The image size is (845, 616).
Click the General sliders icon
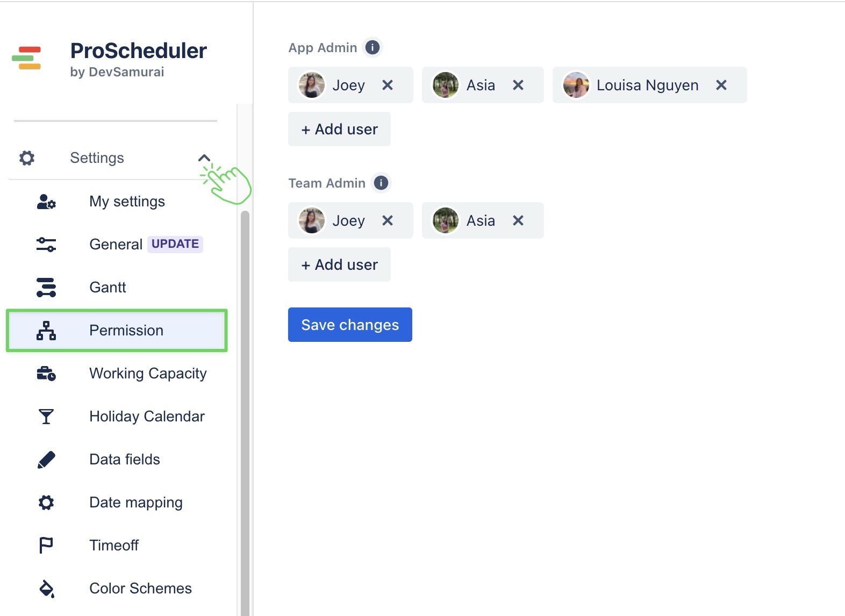[x=46, y=245]
